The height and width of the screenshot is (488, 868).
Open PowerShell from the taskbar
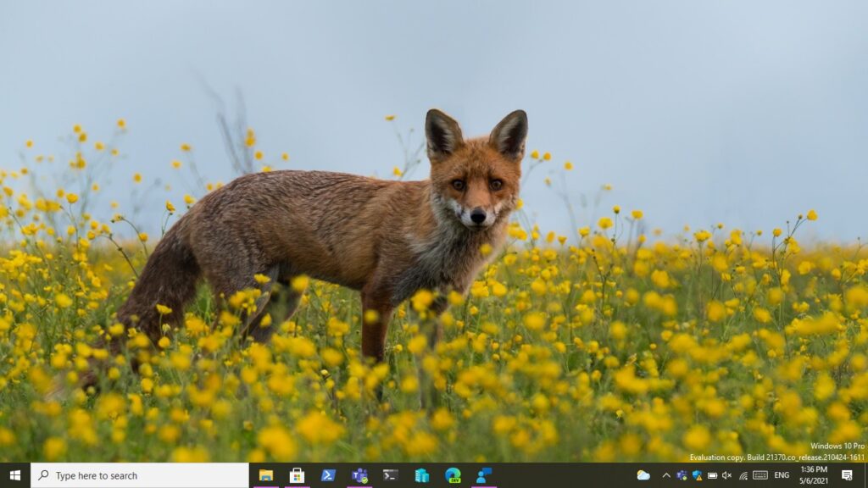(x=328, y=475)
